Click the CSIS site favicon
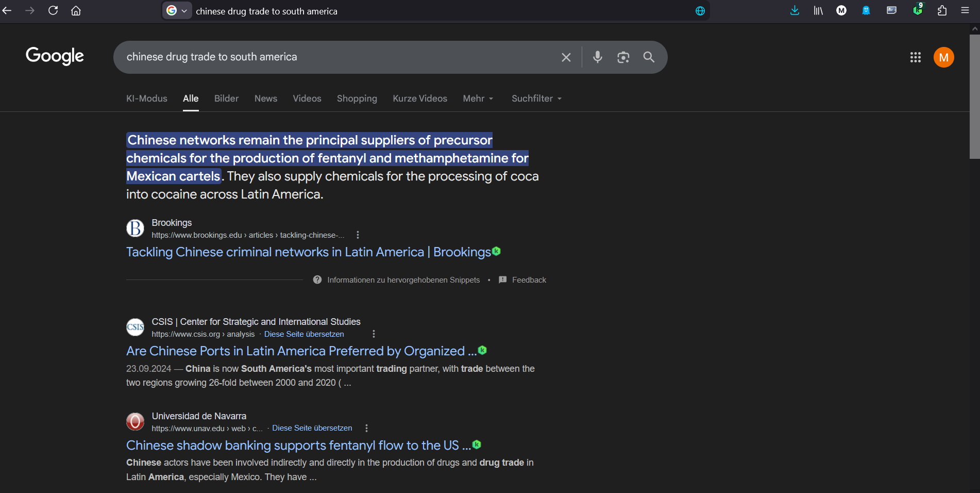This screenshot has width=980, height=493. 135,327
